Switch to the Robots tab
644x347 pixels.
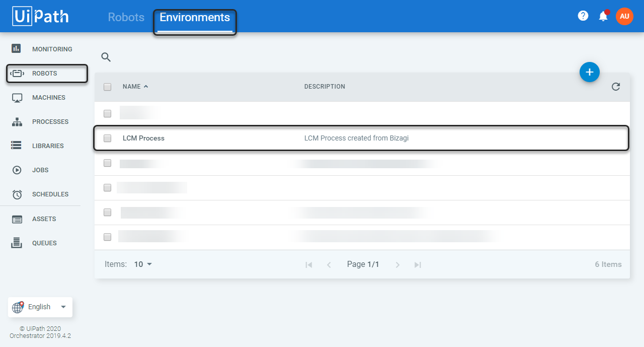(x=126, y=17)
